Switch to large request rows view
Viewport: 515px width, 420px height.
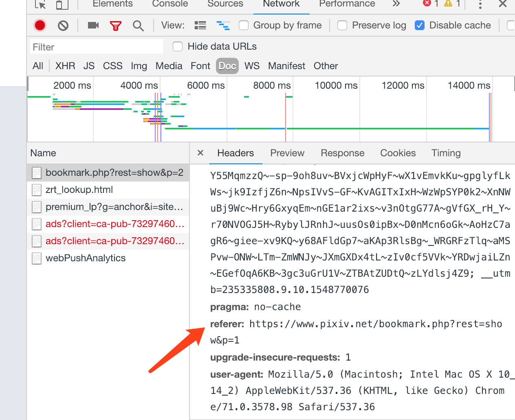pos(200,26)
